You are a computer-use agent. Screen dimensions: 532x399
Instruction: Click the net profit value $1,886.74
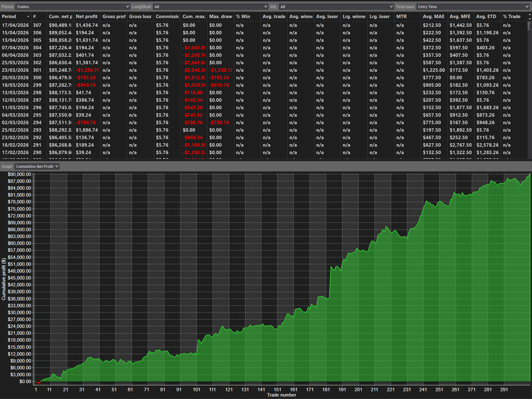pyautogui.click(x=86, y=130)
